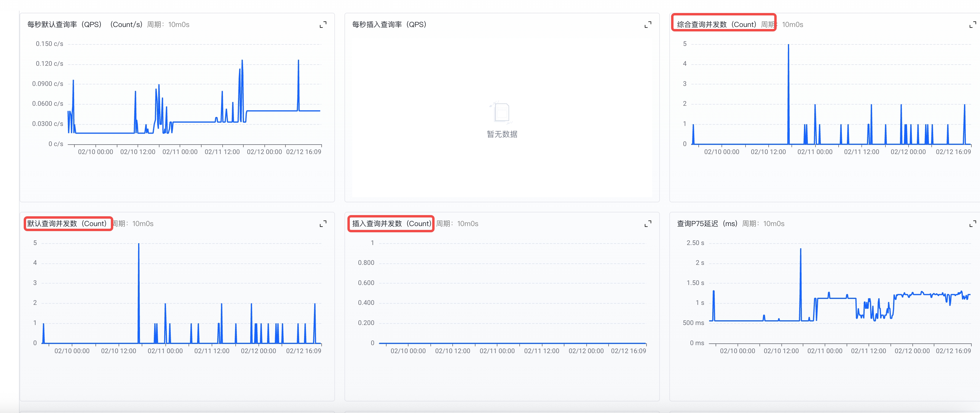
Task: Open fullscreen view of 综合查询并发数 chart
Action: click(973, 25)
